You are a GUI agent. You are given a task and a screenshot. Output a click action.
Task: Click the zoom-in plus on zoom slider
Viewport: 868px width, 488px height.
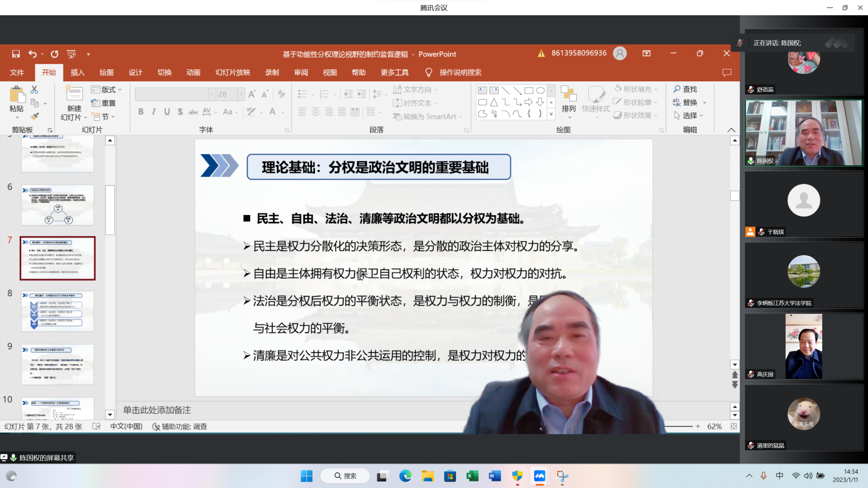pos(698,427)
